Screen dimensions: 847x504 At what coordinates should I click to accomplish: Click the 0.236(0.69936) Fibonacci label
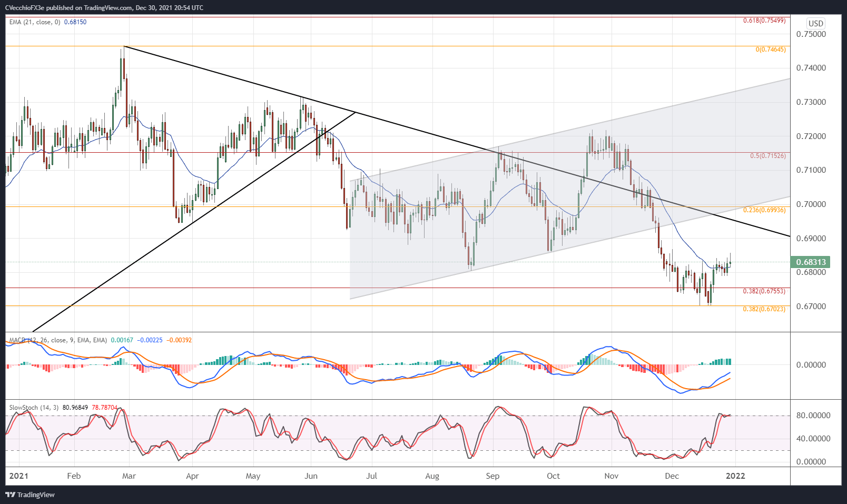764,210
